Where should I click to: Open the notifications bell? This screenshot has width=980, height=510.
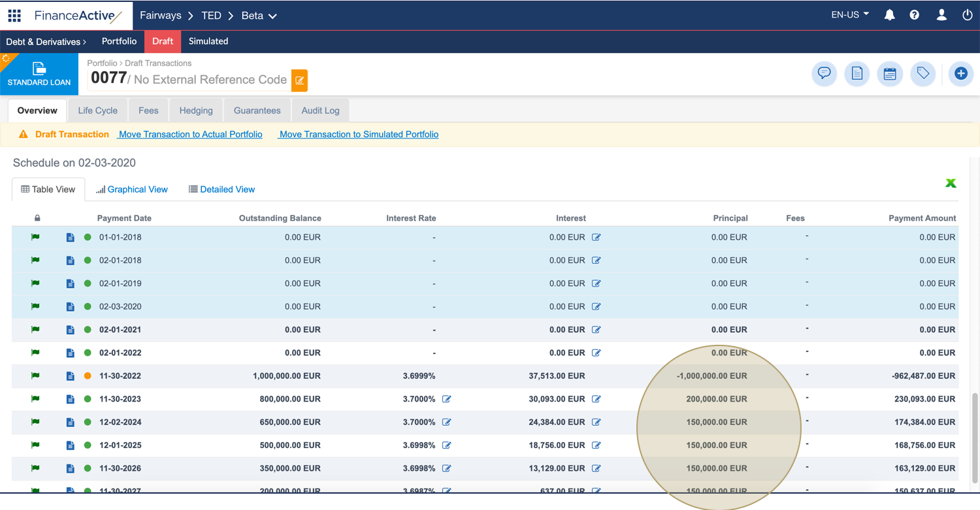click(889, 14)
